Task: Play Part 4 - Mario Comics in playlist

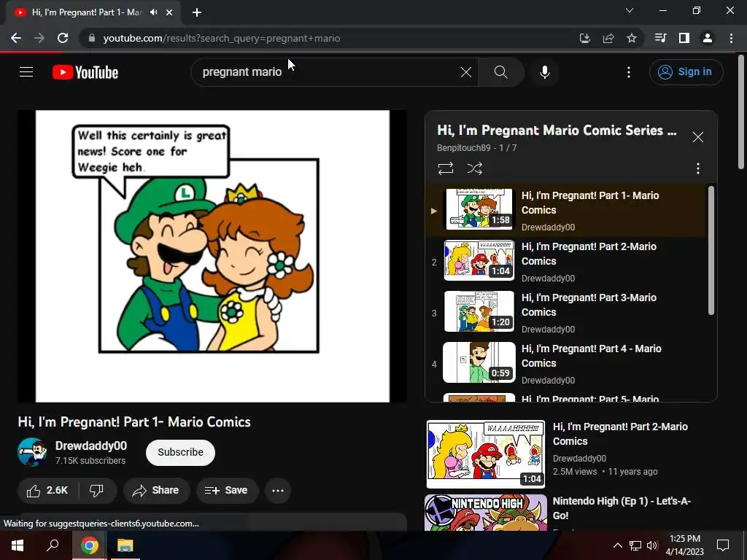Action: click(565, 363)
